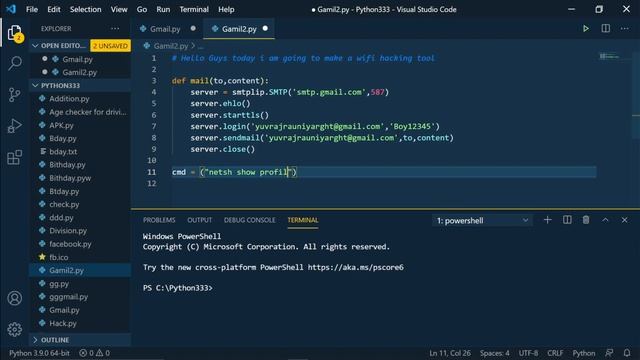Open the File menu
Screen dimensions: 640x360
(32, 9)
